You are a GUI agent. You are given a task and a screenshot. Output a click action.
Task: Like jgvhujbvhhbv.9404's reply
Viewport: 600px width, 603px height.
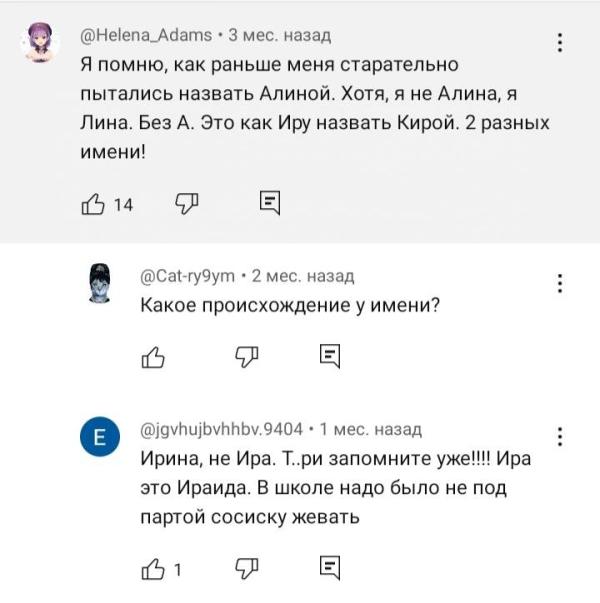coord(153,570)
